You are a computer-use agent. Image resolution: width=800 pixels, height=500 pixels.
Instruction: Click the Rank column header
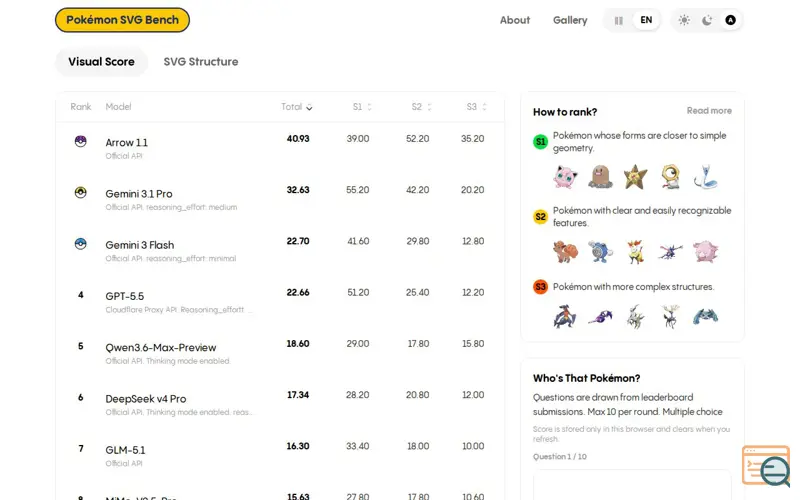coord(81,107)
